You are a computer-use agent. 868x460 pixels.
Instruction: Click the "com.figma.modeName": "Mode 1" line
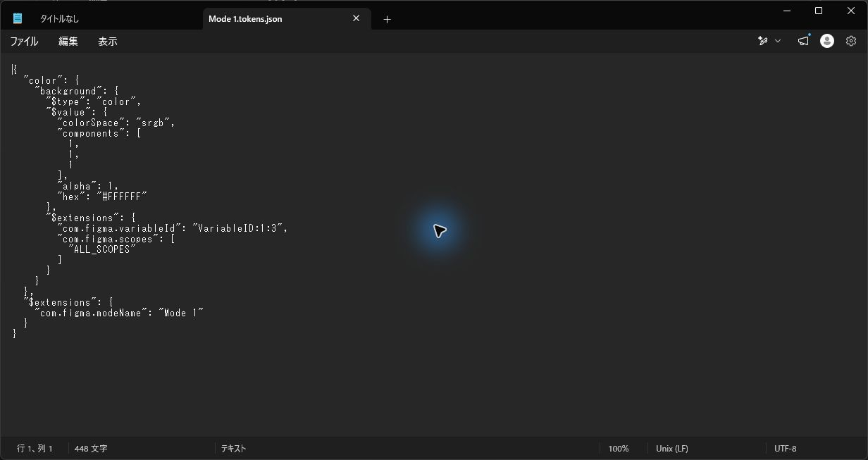click(x=119, y=313)
